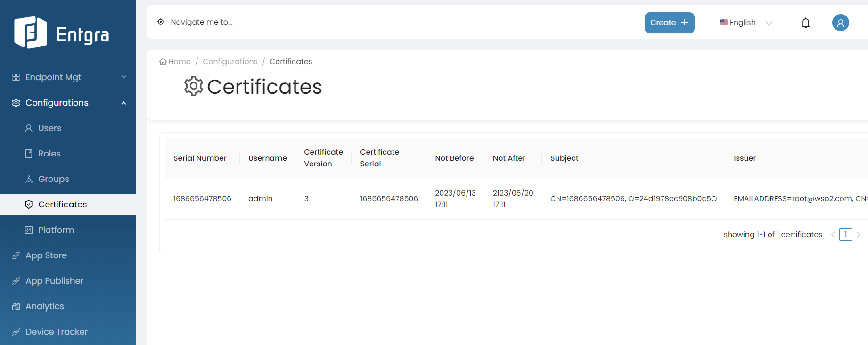The width and height of the screenshot is (868, 345).
Task: Go to previous page arrow
Action: (x=833, y=235)
